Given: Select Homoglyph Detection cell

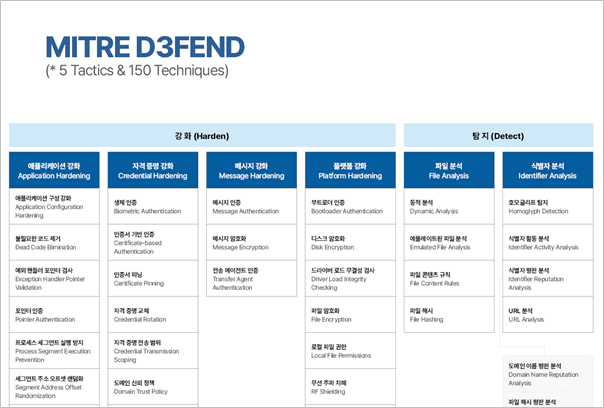Looking at the screenshot, I should [548, 207].
